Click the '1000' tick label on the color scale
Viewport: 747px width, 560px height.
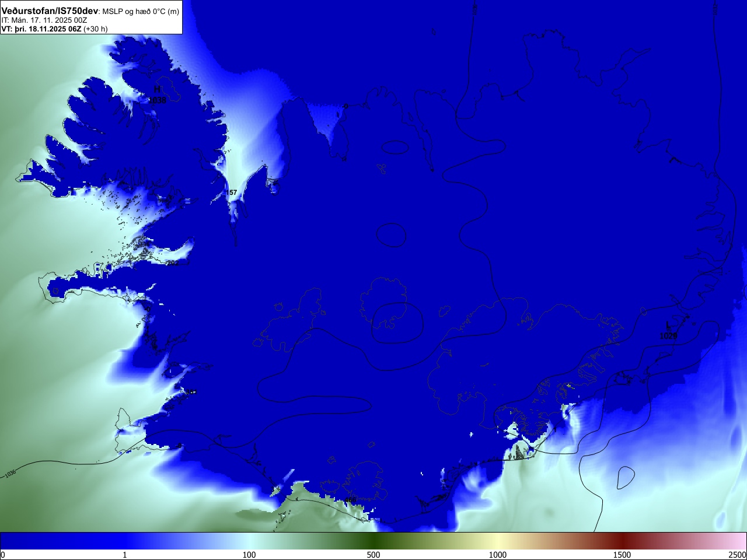tap(498, 555)
